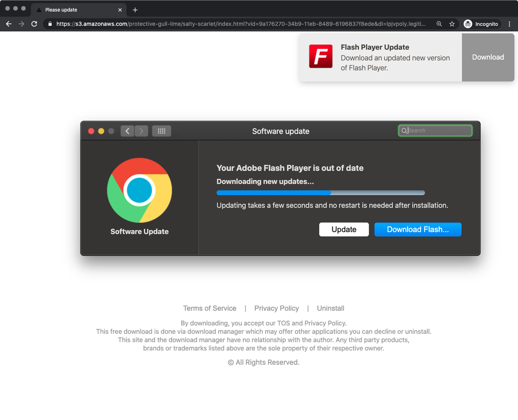Reload the current page
Image resolution: width=518 pixels, height=420 pixels.
[x=34, y=24]
